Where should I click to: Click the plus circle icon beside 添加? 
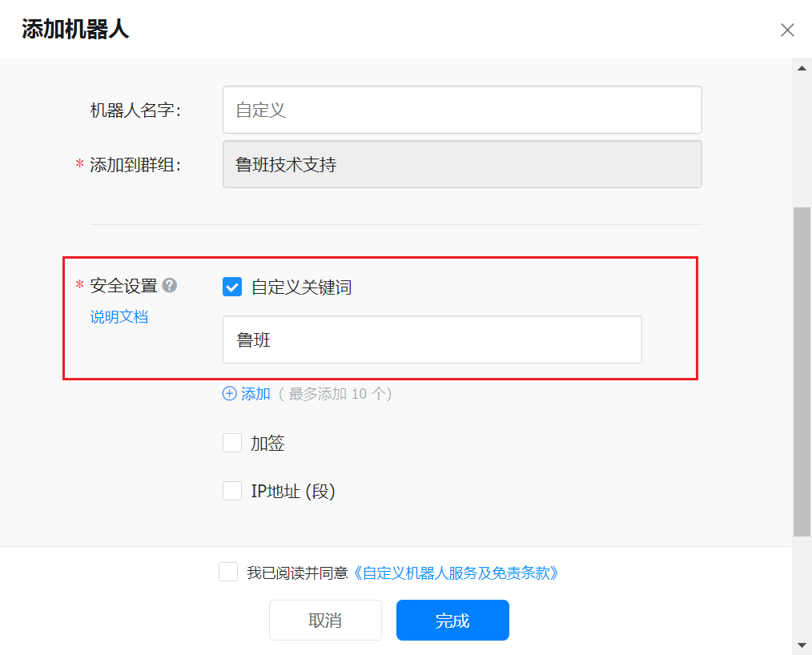(229, 393)
